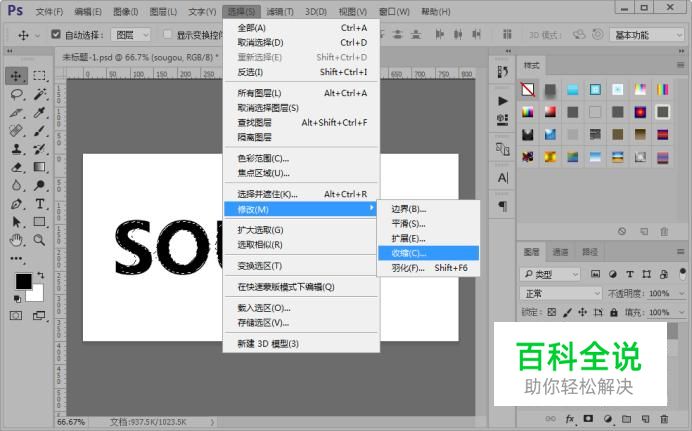Click the fx layer style icon
Screen dimensions: 692x431
[570, 419]
